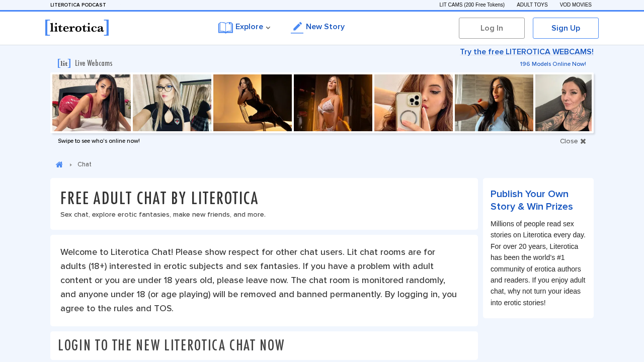This screenshot has width=644, height=362.
Task: Open LIT CAMS 200 Free Tokens link
Action: pos(472,5)
